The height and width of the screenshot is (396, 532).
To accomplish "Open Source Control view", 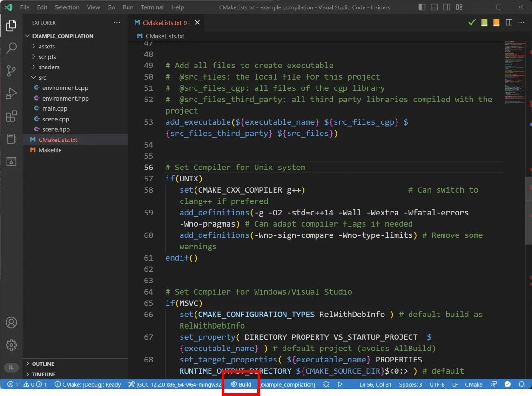I will [11, 71].
